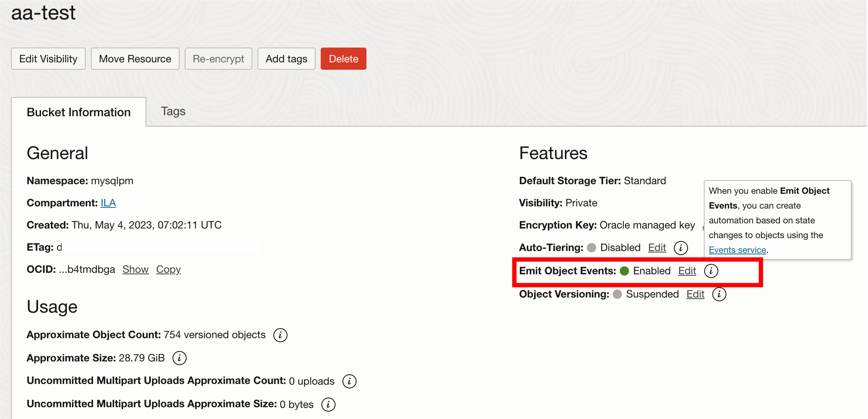The image size is (868, 419).
Task: Copy the bucket OCID
Action: (168, 269)
